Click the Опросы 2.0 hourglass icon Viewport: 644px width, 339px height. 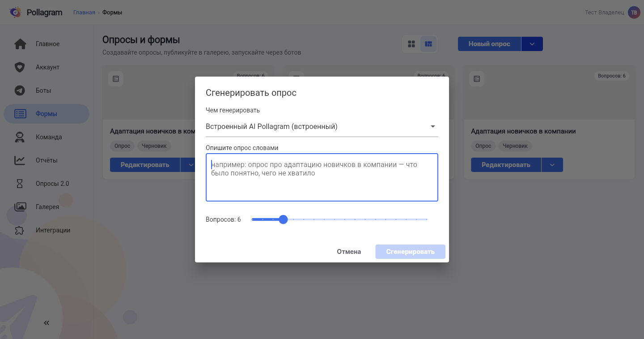(20, 184)
